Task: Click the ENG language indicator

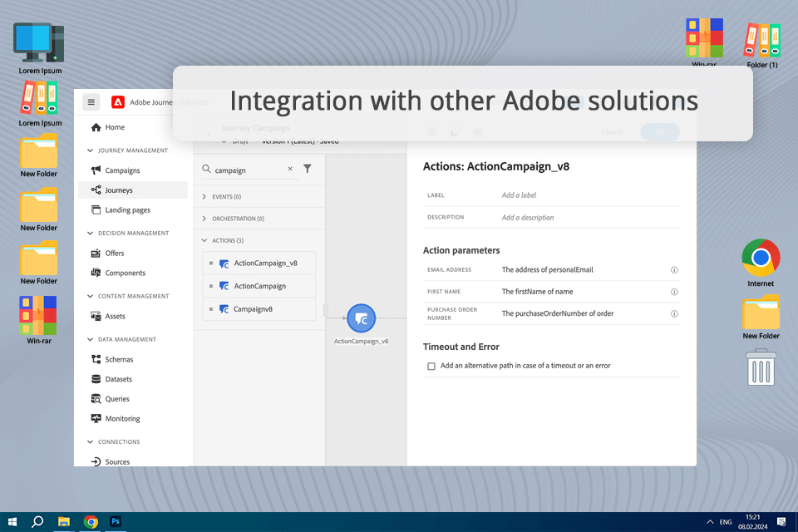Action: click(726, 522)
